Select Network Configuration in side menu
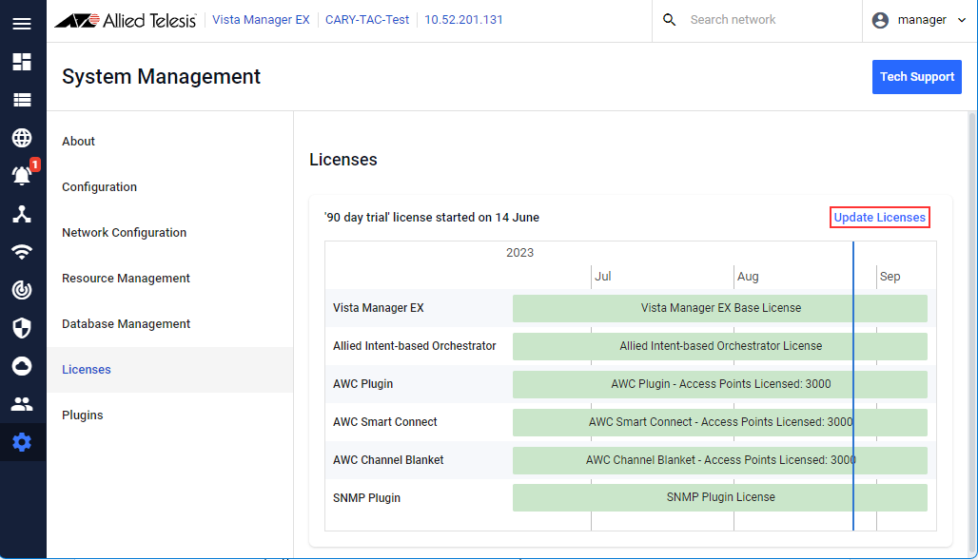The width and height of the screenshot is (978, 560). pyautogui.click(x=124, y=233)
